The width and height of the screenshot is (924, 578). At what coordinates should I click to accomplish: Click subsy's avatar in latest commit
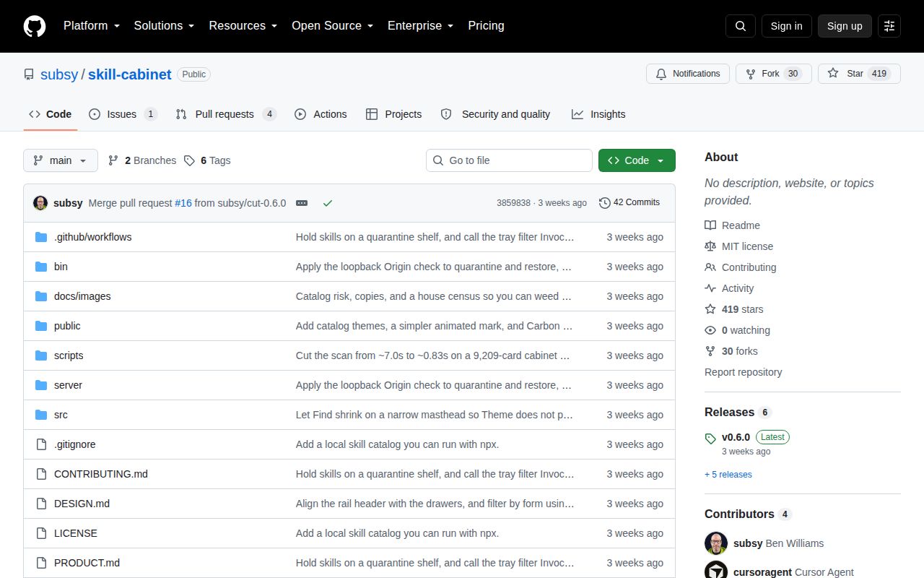tap(40, 203)
